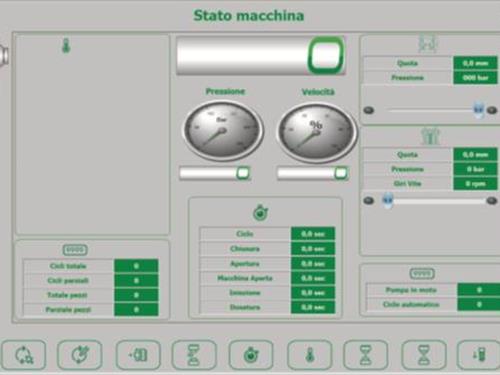Click the Giri Vite 0 rpm value
Image resolution: width=500 pixels, height=375 pixels.
(x=475, y=184)
